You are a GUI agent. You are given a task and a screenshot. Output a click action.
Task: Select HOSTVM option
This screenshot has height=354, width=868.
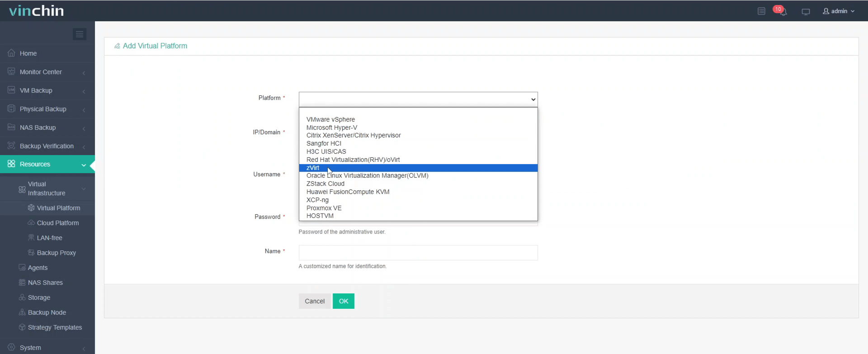tap(418, 216)
